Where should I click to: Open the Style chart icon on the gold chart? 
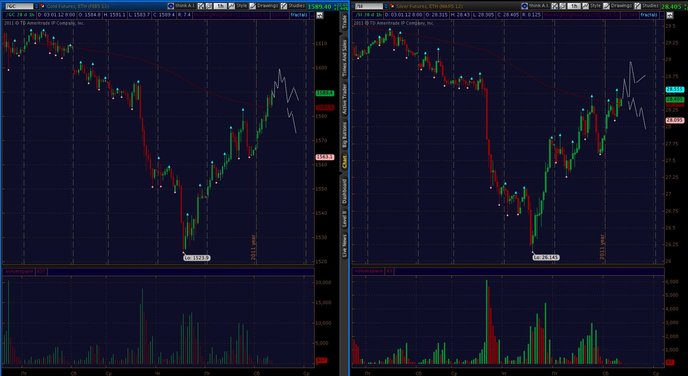point(232,6)
